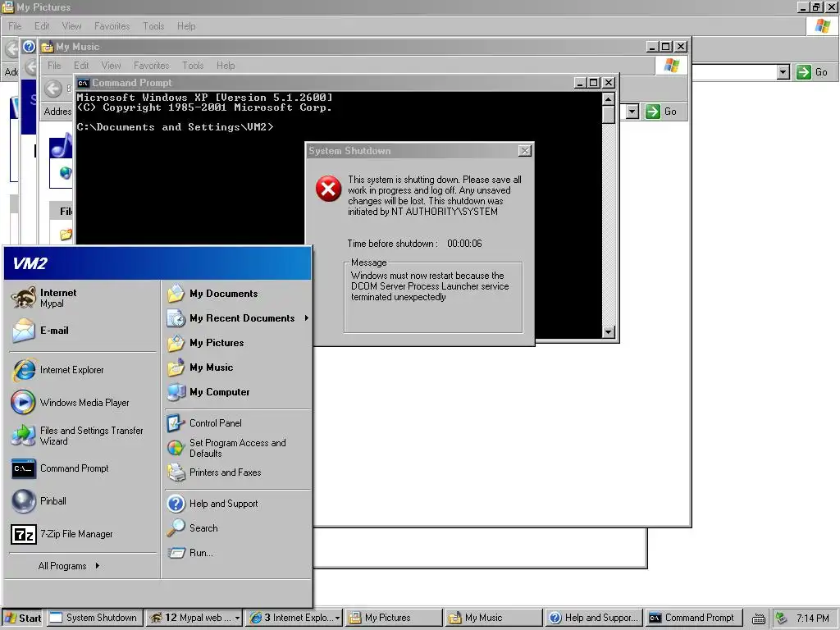Click the Back button in My Music window
This screenshot has width=840, height=630.
[53, 89]
